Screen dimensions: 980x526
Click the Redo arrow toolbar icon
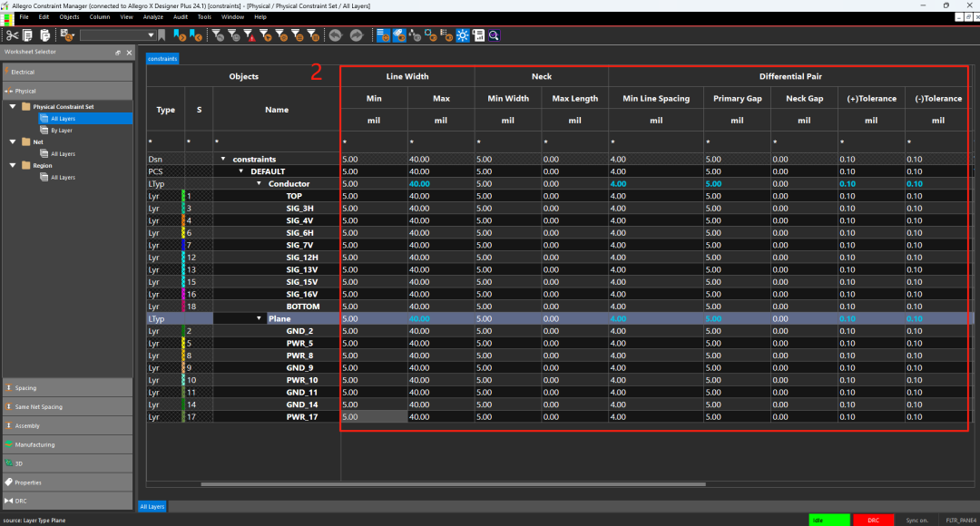point(357,35)
